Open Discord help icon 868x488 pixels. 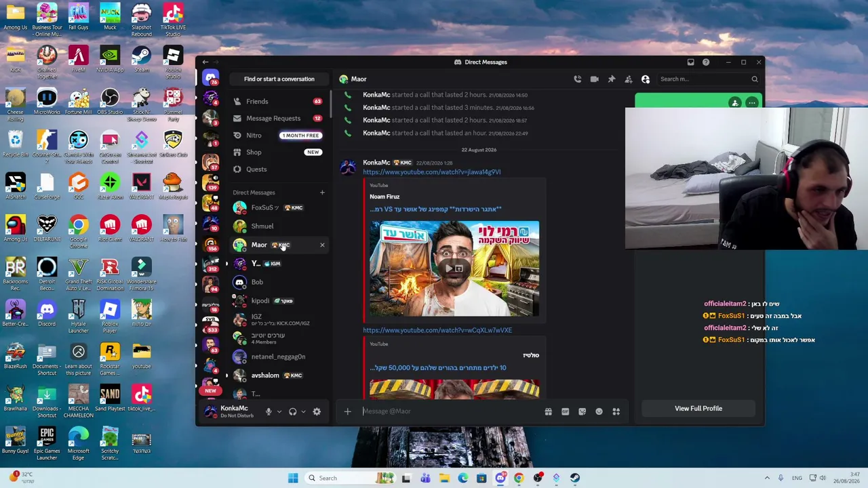pos(706,62)
